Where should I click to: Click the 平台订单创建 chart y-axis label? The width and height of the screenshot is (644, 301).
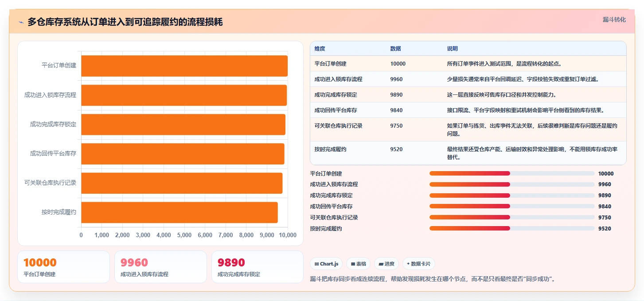click(x=59, y=66)
